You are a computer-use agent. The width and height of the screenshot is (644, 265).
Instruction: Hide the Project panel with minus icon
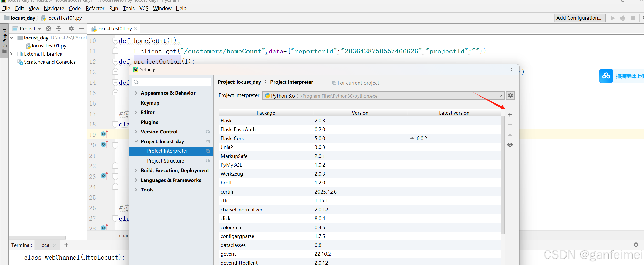click(81, 29)
